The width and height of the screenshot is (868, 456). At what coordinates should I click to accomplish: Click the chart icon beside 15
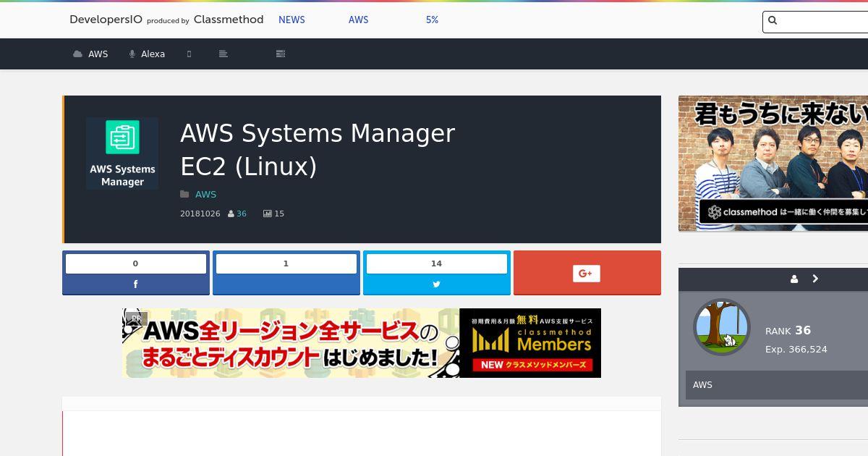pyautogui.click(x=268, y=214)
